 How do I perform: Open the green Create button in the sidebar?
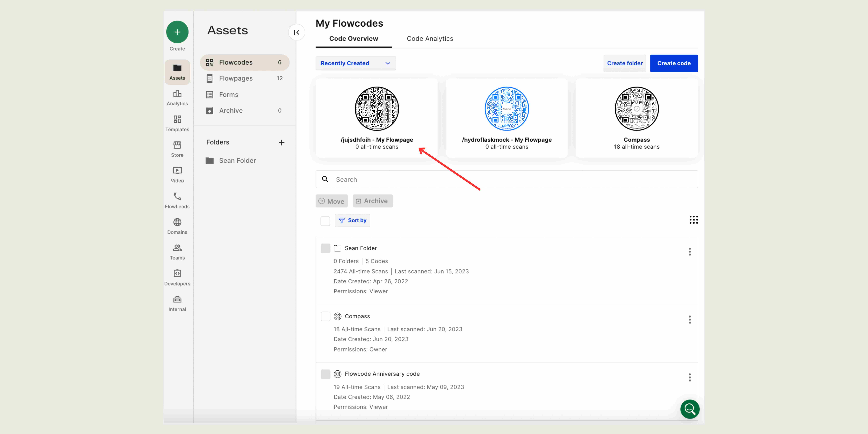point(177,32)
